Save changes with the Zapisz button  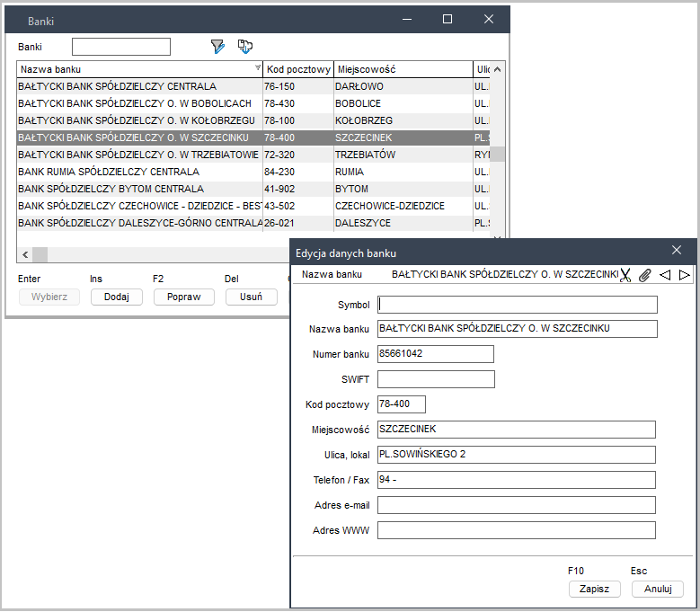(594, 589)
